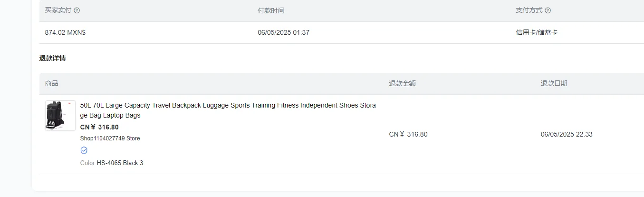The width and height of the screenshot is (644, 197).
Task: Click the 付款时间 column header
Action: [271, 10]
